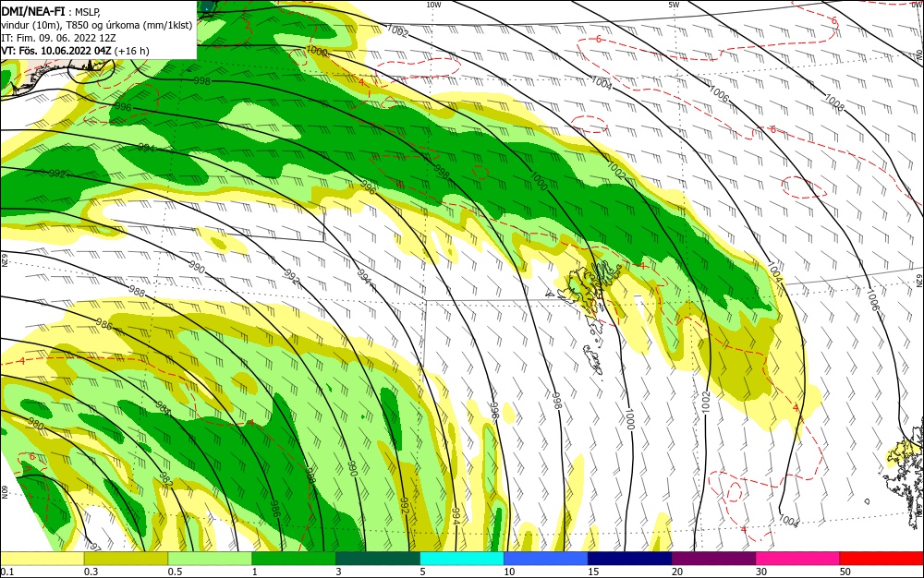Click the olive 0.3–0.5 legend color block

(x=126, y=559)
